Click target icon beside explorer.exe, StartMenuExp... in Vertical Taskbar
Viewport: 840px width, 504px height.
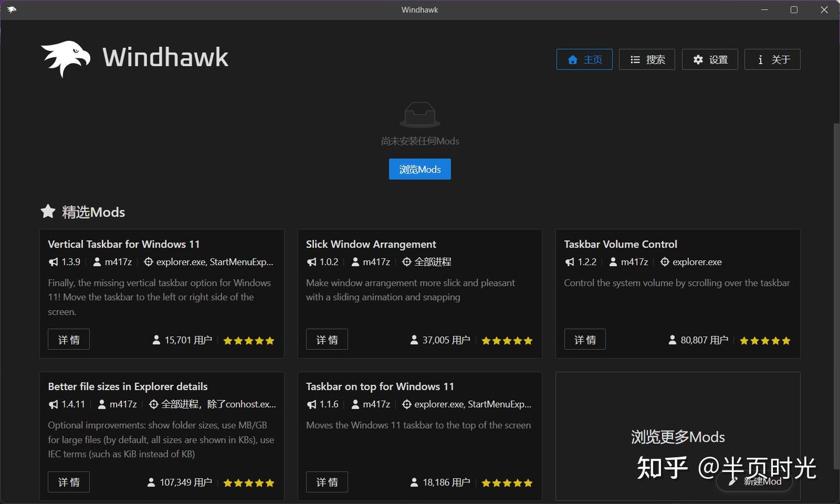tap(148, 262)
